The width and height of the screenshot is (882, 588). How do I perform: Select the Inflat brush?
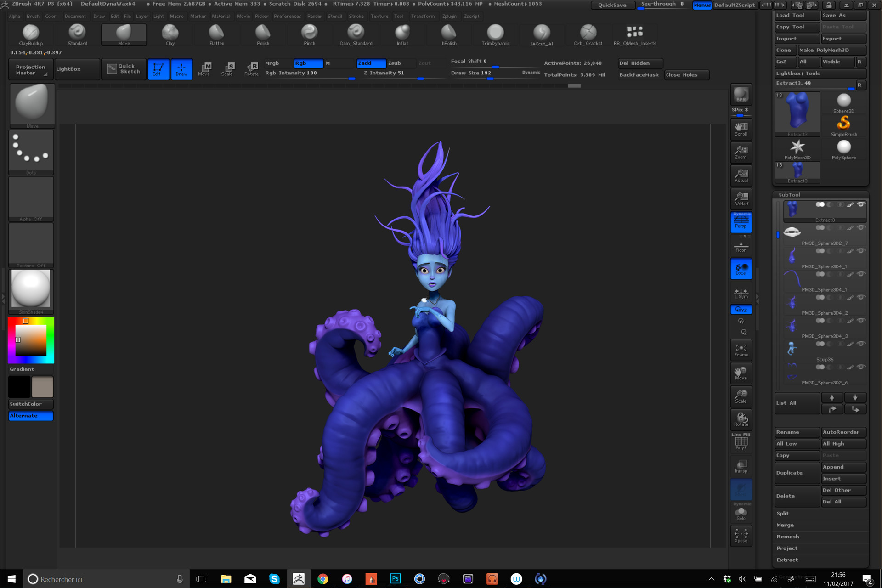tap(402, 34)
